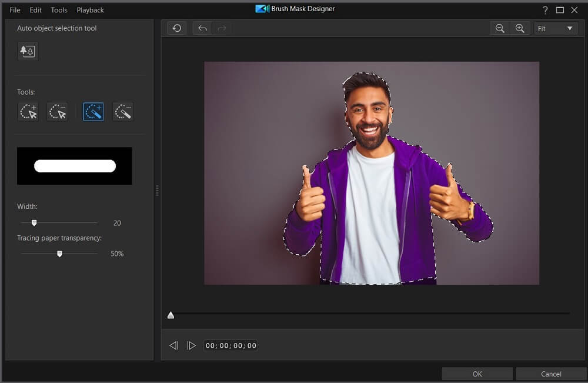
Task: Select the additive smart brush tool
Action: (x=92, y=111)
